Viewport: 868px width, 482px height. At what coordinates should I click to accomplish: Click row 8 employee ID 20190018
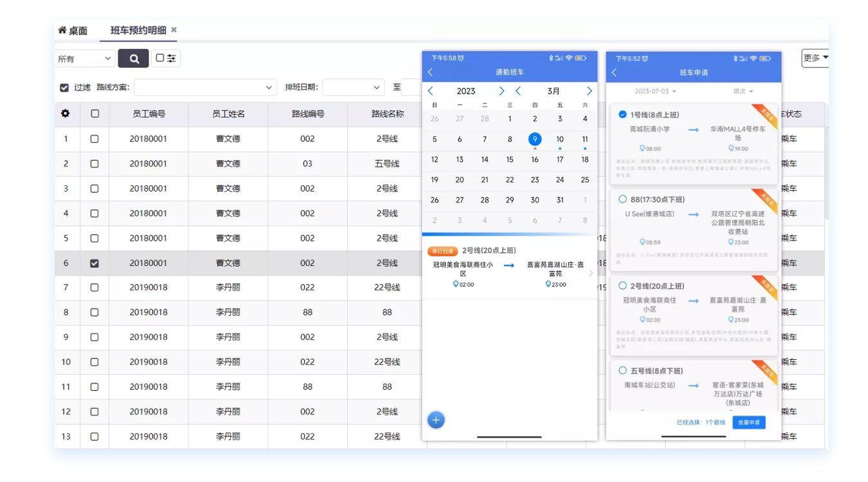[x=149, y=312]
